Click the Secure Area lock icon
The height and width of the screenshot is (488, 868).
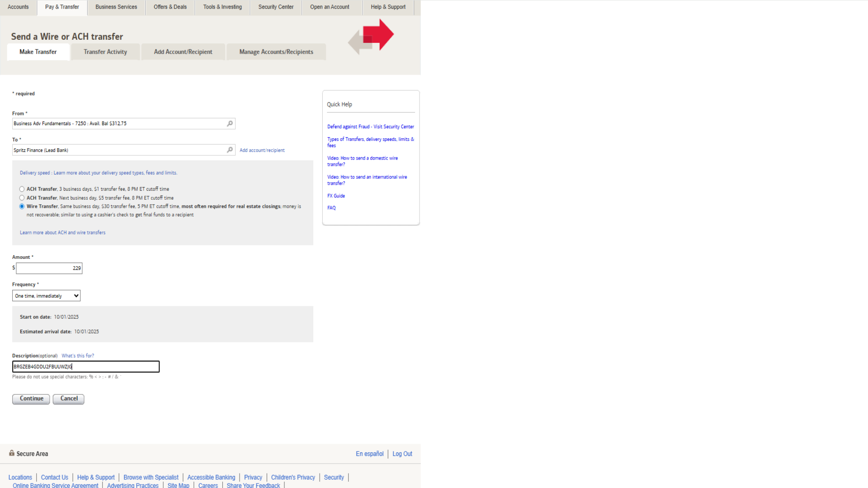click(12, 453)
